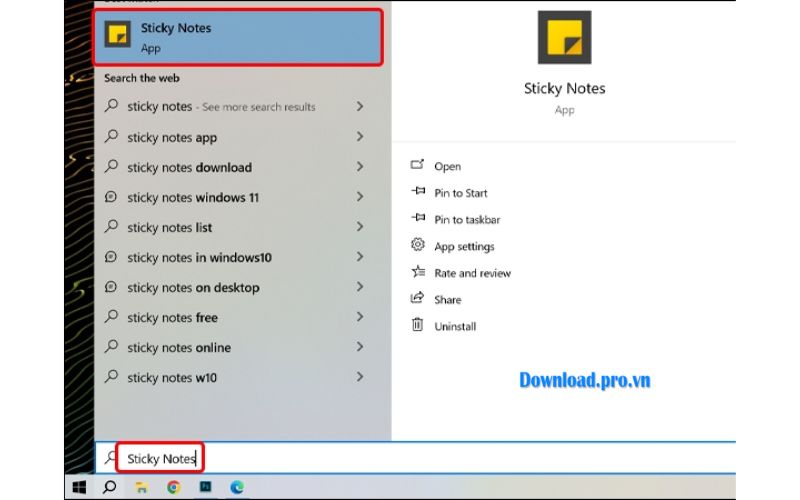Screen dimensions: 800x500
Task: Open App settings for Sticky Notes
Action: click(463, 247)
